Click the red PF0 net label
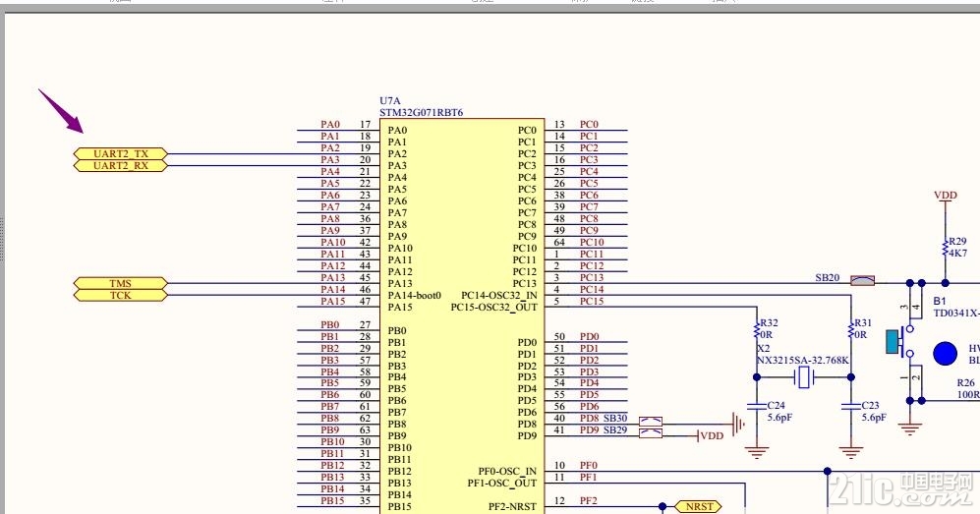 pyautogui.click(x=588, y=465)
